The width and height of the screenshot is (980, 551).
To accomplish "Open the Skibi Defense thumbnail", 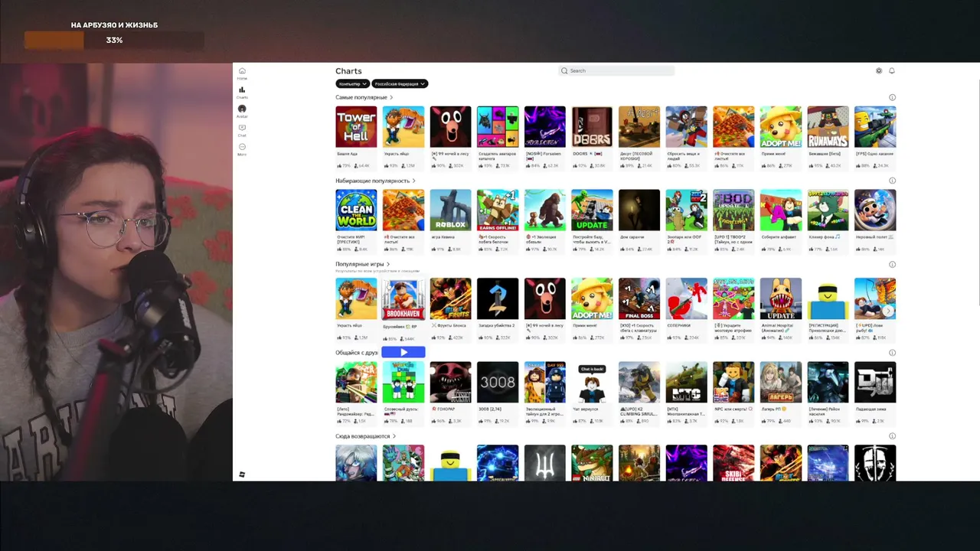I will 733,463.
